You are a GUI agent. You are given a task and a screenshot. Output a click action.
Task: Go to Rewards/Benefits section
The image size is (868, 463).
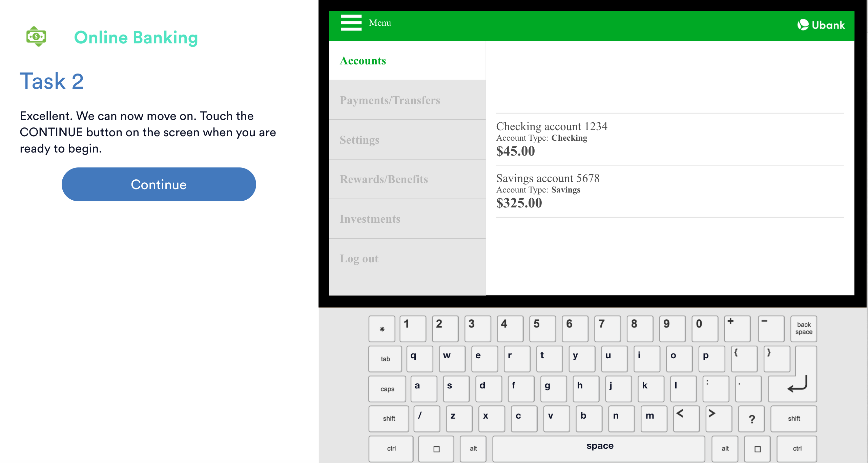pos(384,179)
